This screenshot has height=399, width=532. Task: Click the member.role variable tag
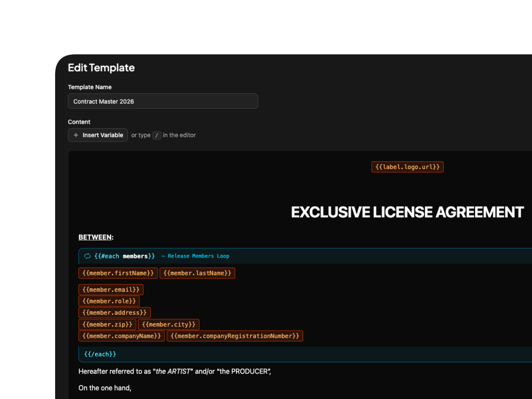[109, 301]
